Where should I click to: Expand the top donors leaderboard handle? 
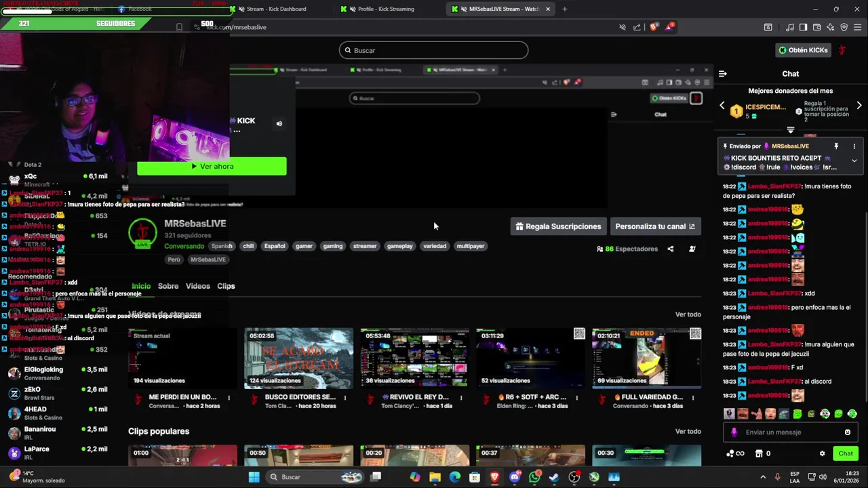point(791,129)
